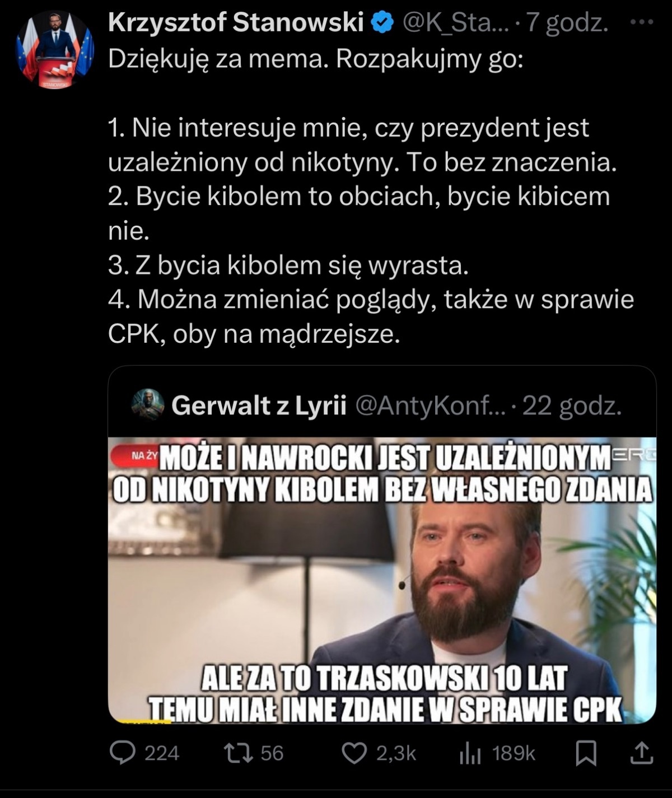Open Krzysztof Stanowski profile avatar
The image size is (672, 798).
(55, 50)
